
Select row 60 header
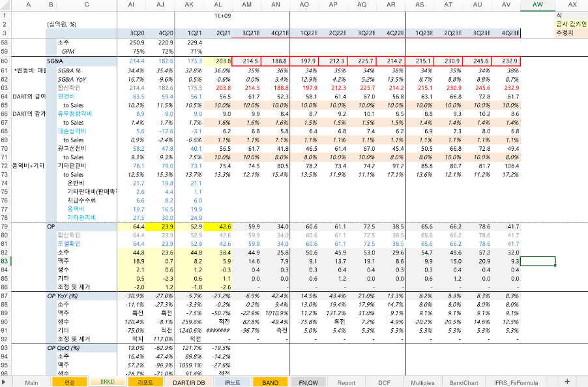click(5, 61)
